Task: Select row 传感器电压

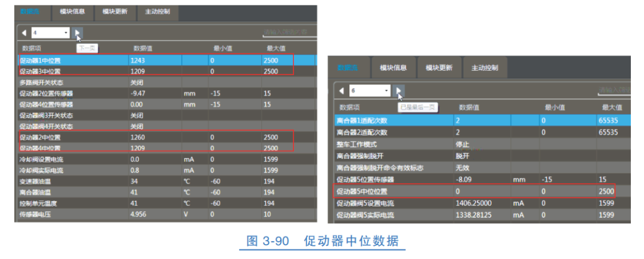Action: tap(166, 214)
